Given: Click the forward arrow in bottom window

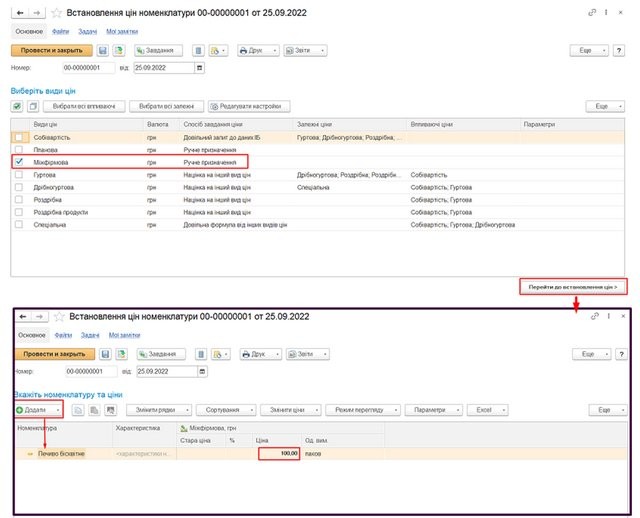Looking at the screenshot, I should (38, 317).
